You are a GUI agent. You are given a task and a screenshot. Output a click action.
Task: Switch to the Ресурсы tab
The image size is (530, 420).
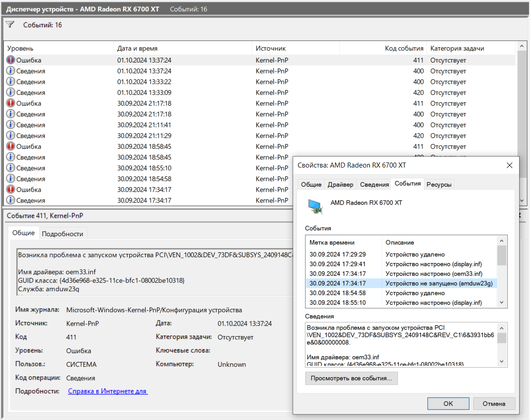(439, 185)
